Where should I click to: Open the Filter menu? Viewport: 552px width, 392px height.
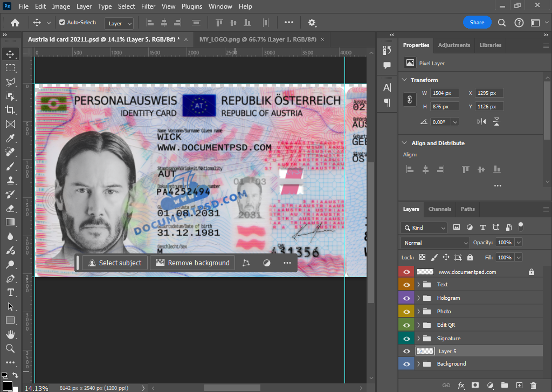coord(148,6)
